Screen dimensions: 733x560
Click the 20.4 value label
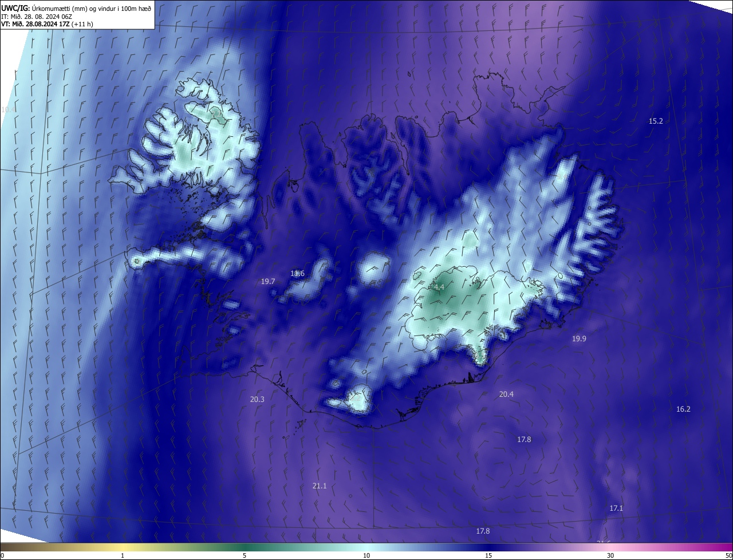[506, 394]
